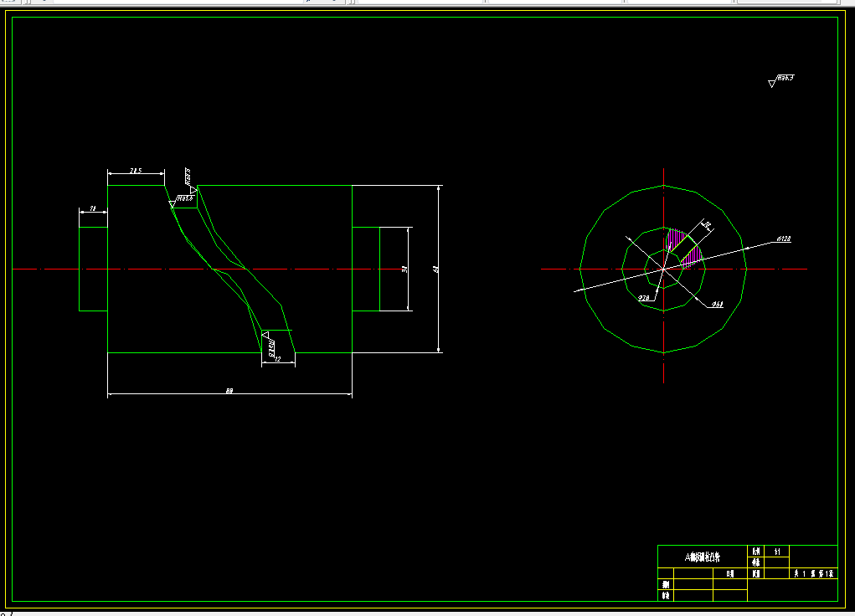Select the small dimension above the left shaft stub
855x616 pixels.
93,208
